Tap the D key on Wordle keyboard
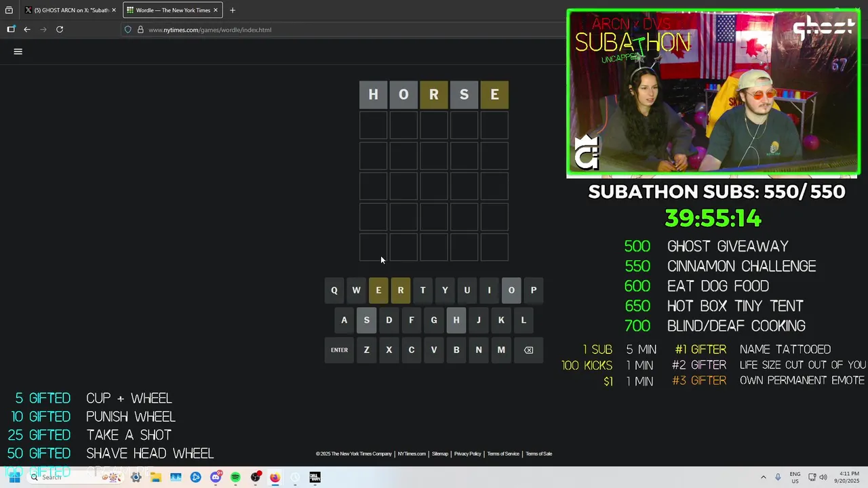The width and height of the screenshot is (868, 488). (389, 321)
